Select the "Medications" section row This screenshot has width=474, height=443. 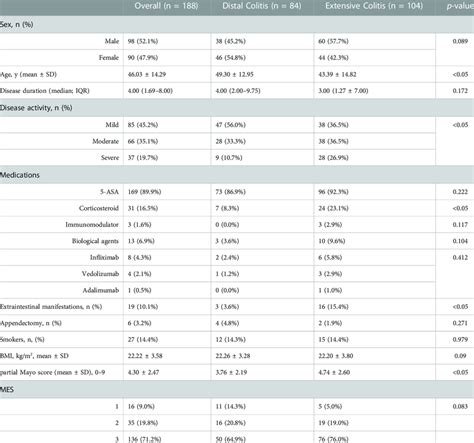point(237,175)
